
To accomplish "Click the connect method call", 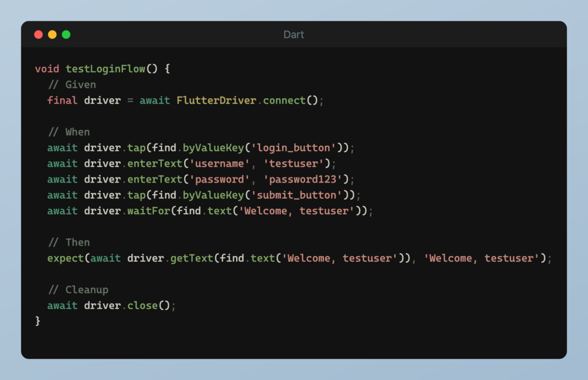I will [284, 100].
